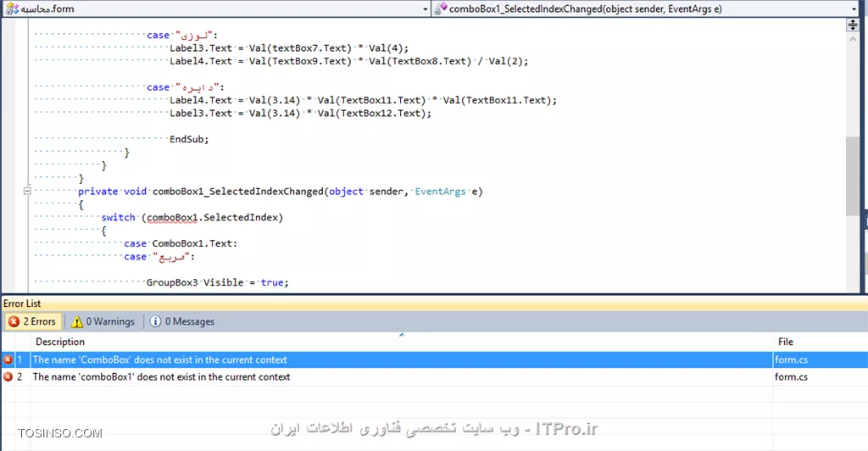The width and height of the screenshot is (868, 451).
Task: Click the blue info messages icon
Action: 156,321
